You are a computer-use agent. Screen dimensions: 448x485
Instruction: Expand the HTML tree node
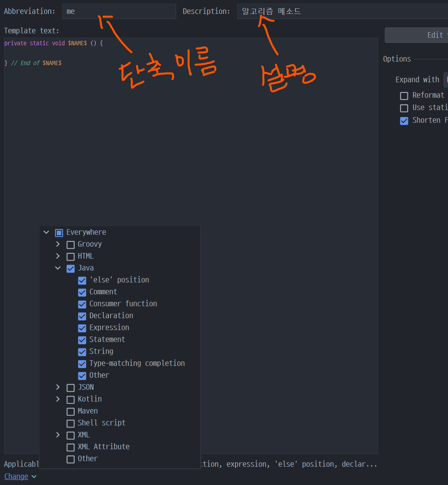point(58,256)
